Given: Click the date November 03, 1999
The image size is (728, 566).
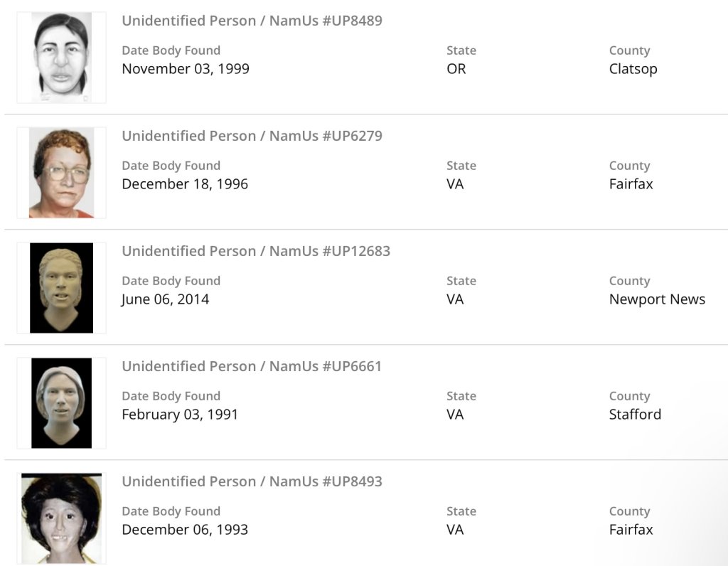Looking at the screenshot, I should 186,69.
